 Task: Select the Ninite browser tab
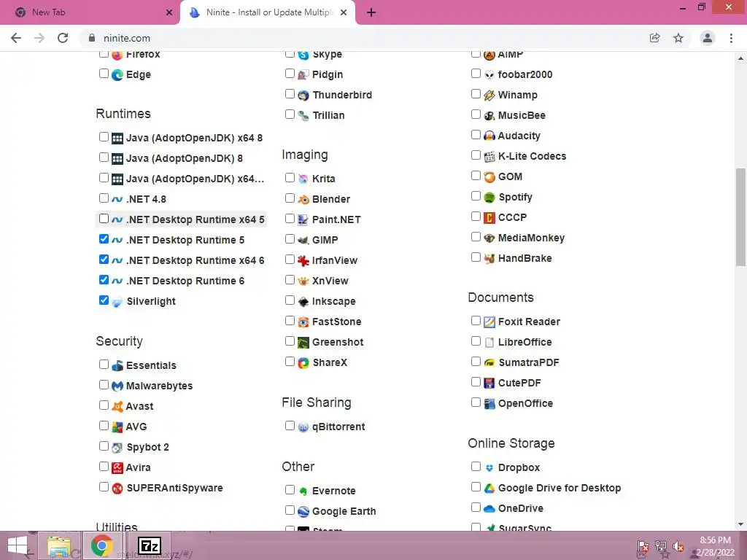pyautogui.click(x=267, y=12)
